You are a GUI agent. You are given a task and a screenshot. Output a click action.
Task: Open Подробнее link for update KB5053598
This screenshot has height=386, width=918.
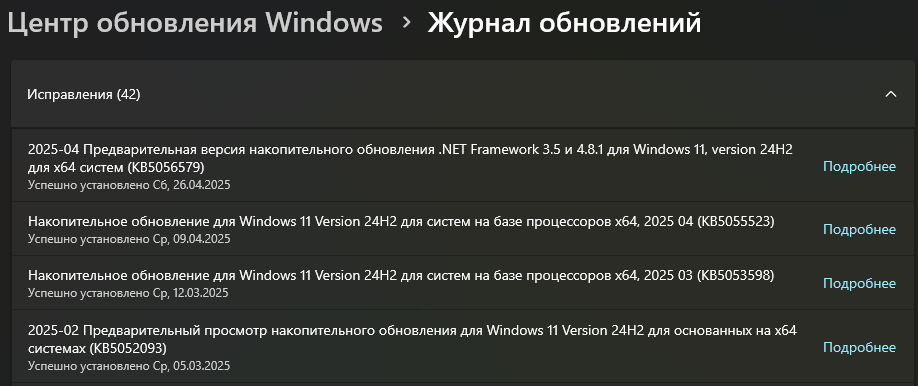pos(859,283)
